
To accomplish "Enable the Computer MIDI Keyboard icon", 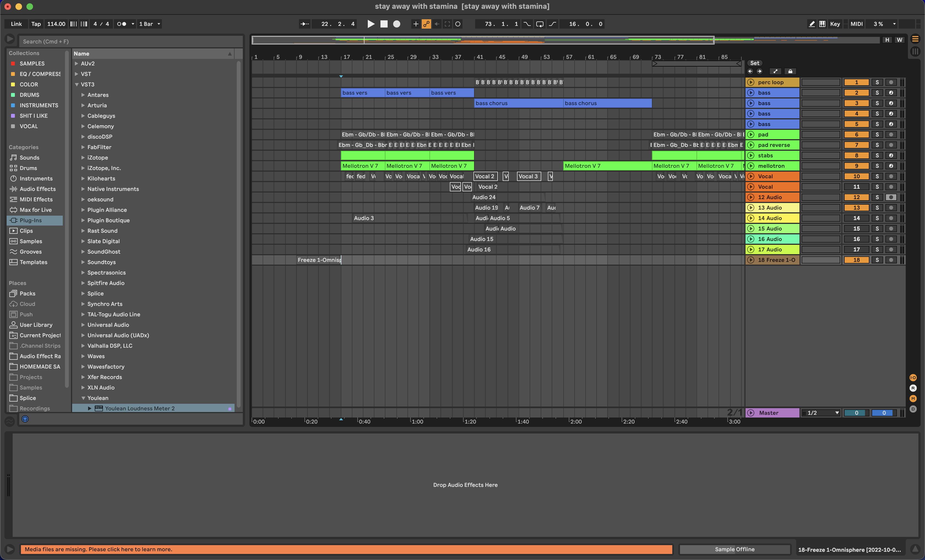I will pyautogui.click(x=822, y=24).
